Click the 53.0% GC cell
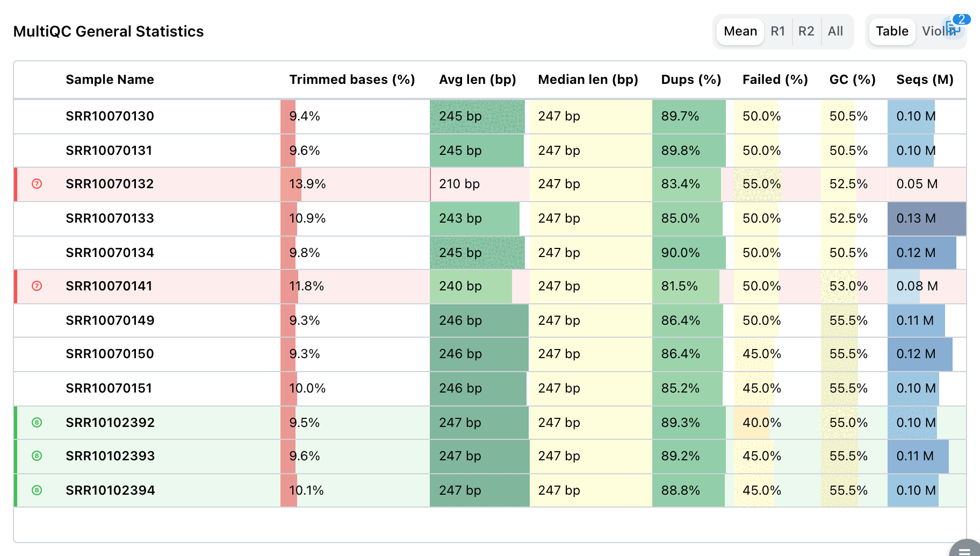980x556 pixels. pos(854,286)
